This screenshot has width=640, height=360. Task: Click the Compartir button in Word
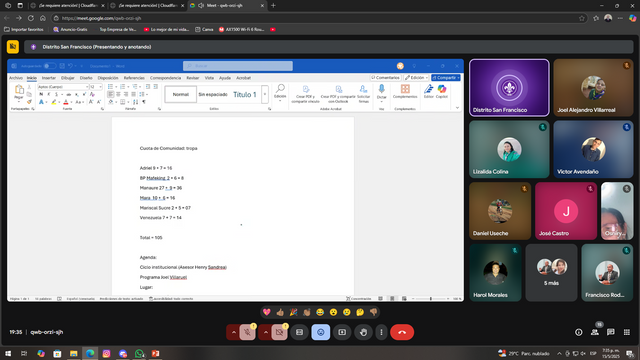[x=446, y=78]
